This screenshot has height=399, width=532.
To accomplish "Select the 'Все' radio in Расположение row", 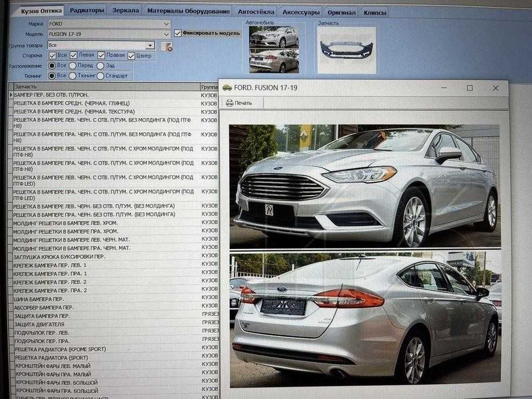I will [52, 66].
